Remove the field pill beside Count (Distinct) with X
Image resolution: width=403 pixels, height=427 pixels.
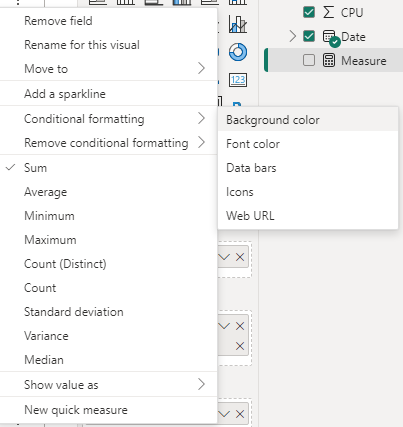click(240, 257)
